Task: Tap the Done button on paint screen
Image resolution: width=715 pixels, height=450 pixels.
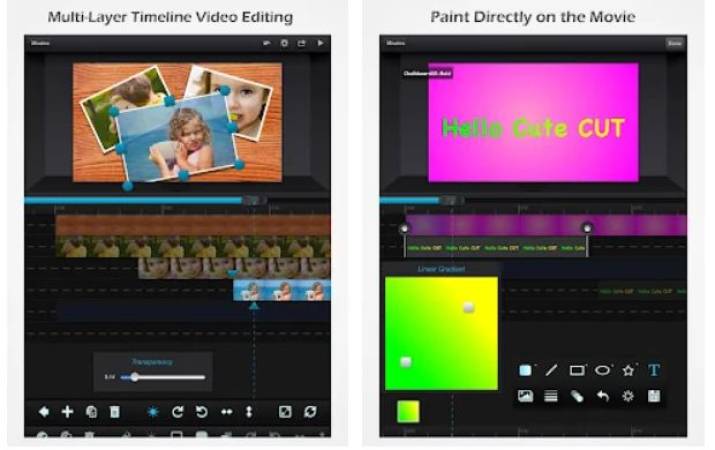Action: tap(674, 43)
